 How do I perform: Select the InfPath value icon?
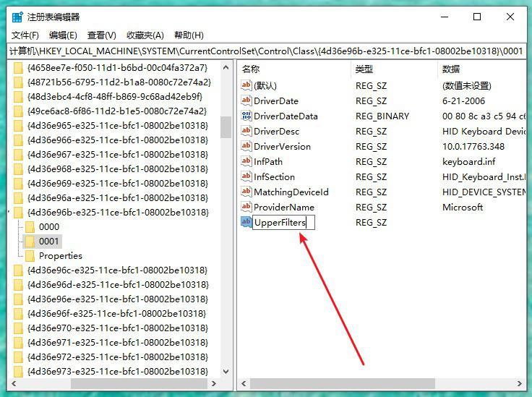click(246, 162)
